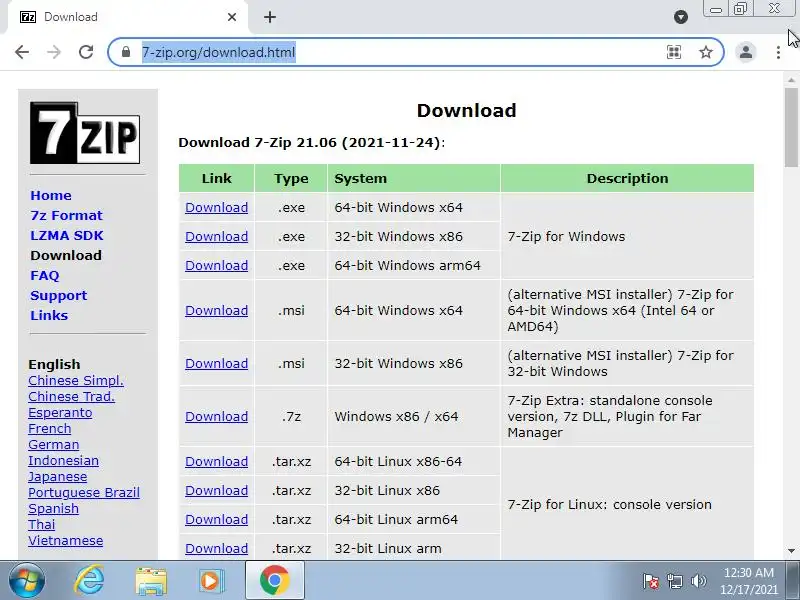Open Windows Media Player in taskbar

click(211, 581)
